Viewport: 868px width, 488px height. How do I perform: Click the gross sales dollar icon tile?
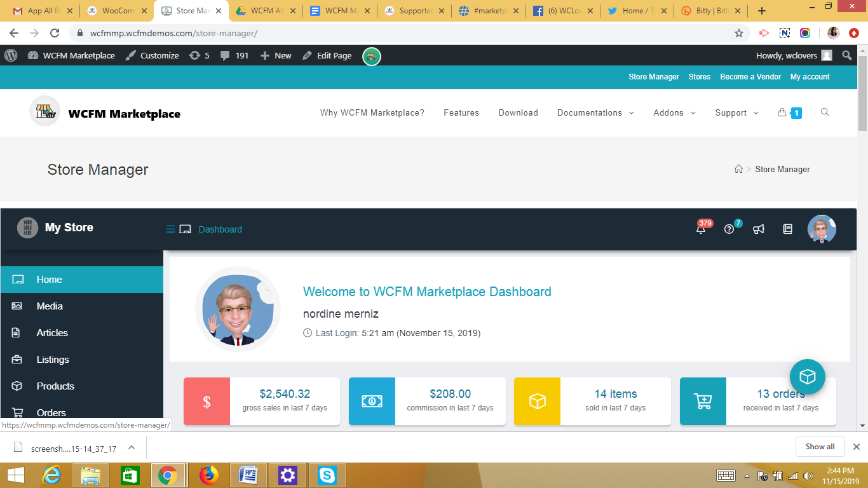coord(207,402)
